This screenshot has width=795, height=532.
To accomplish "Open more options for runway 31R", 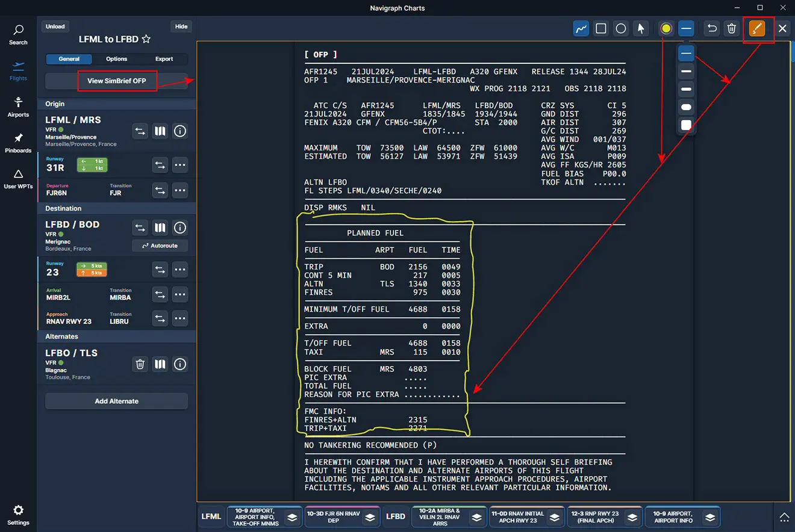I will pyautogui.click(x=180, y=164).
